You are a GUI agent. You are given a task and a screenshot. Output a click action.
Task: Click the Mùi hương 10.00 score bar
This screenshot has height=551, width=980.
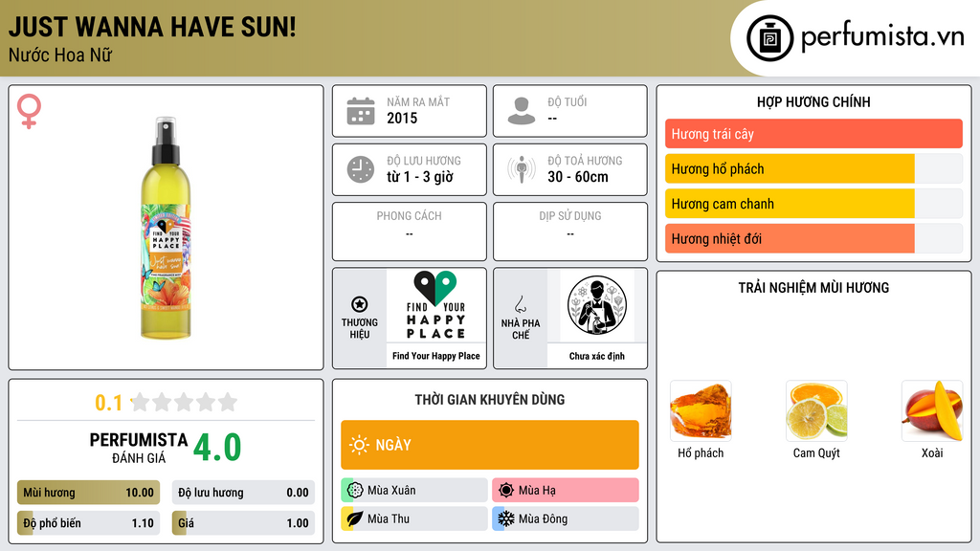(88, 493)
